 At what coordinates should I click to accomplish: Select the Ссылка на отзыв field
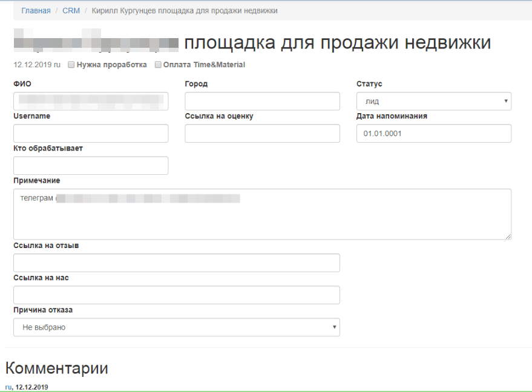click(176, 263)
